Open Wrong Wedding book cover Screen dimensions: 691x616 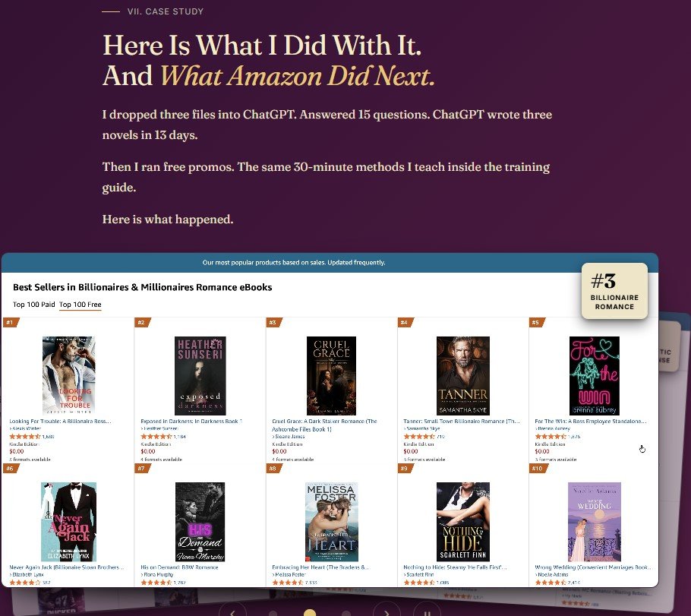coord(594,522)
